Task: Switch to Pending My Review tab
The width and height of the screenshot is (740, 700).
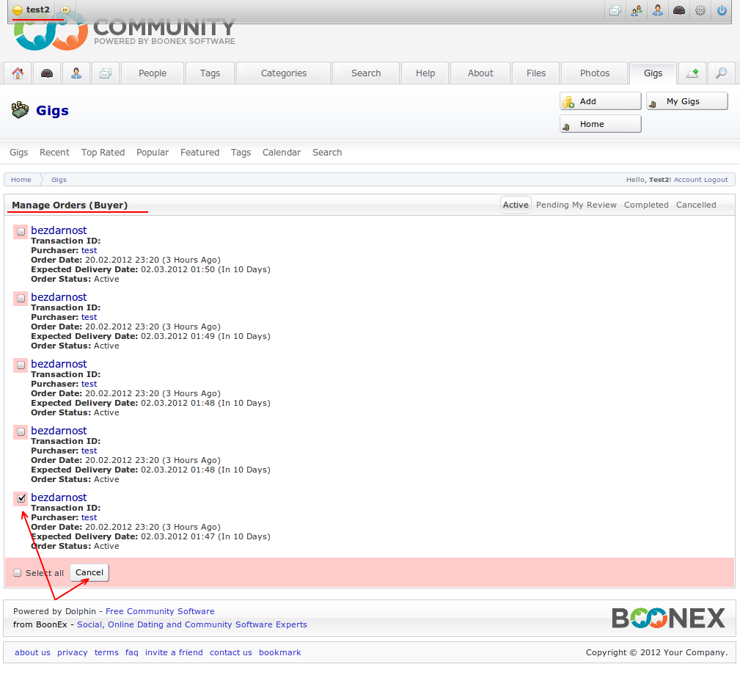Action: pos(576,205)
